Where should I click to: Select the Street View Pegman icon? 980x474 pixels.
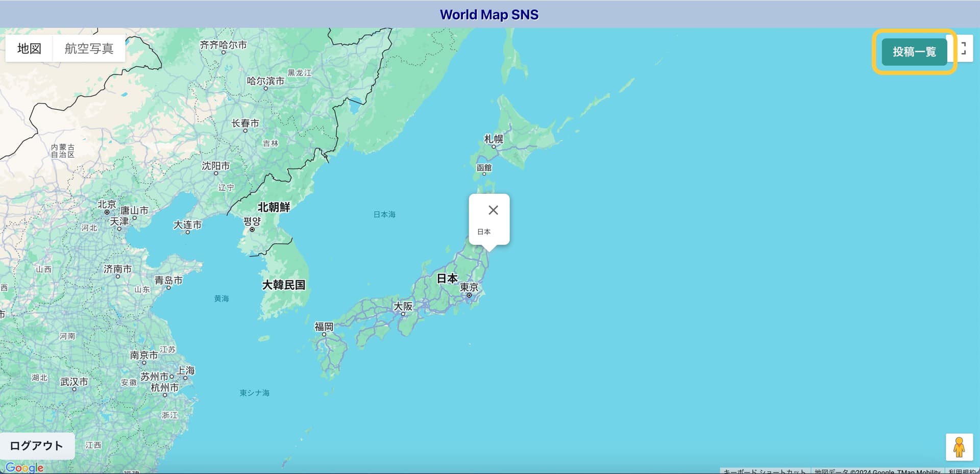[959, 447]
